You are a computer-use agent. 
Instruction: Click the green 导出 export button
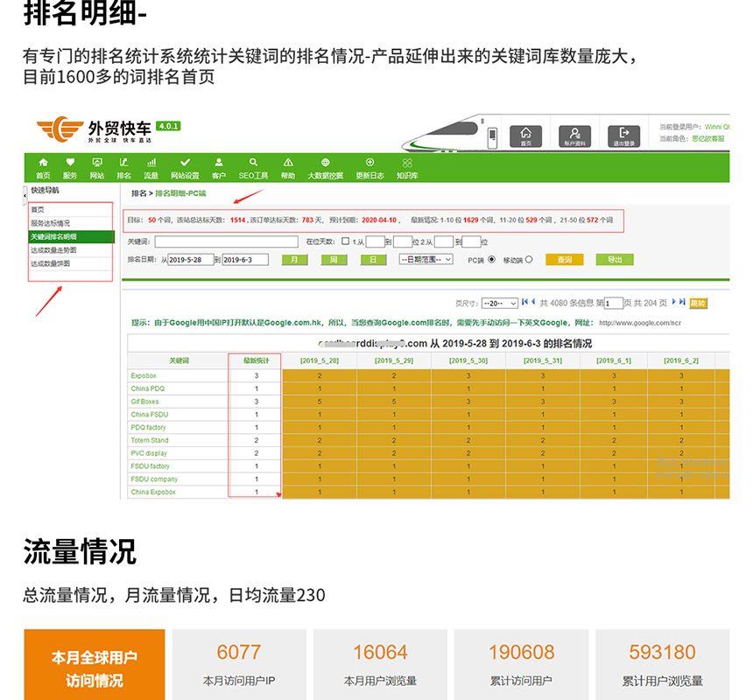pyautogui.click(x=614, y=260)
